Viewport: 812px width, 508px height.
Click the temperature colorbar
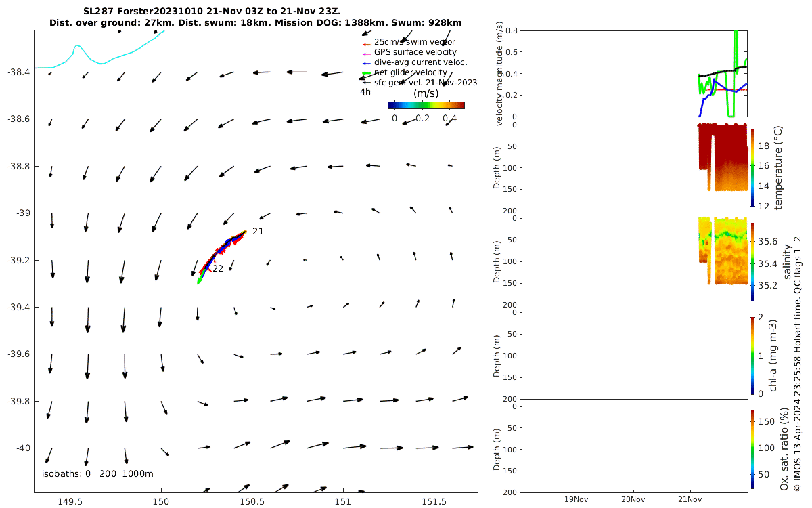[753, 167]
